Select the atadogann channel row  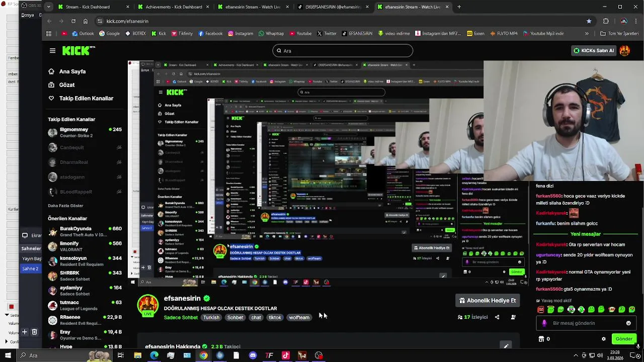(85, 177)
